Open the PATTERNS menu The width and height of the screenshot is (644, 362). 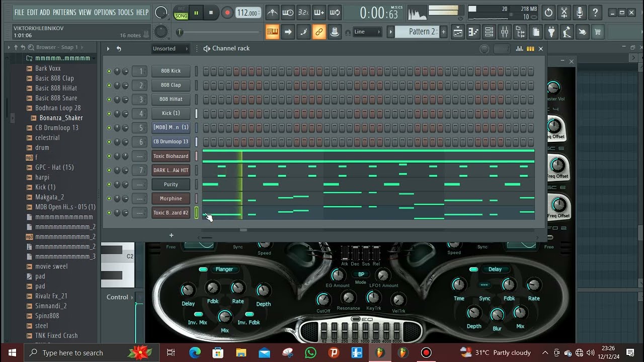point(64,12)
